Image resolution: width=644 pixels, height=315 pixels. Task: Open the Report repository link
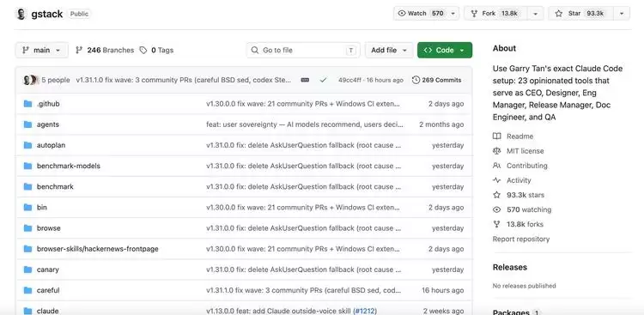(x=521, y=239)
